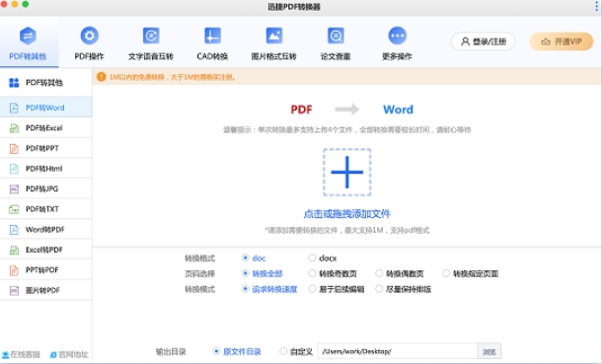The height and width of the screenshot is (364, 602).
Task: Switch to PDF转PPT in sidebar
Action: click(x=45, y=148)
